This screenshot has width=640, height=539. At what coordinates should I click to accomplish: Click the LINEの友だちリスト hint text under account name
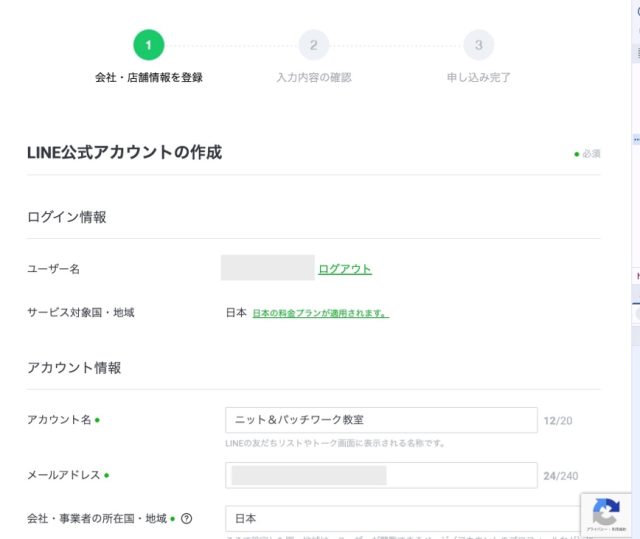pyautogui.click(x=335, y=444)
